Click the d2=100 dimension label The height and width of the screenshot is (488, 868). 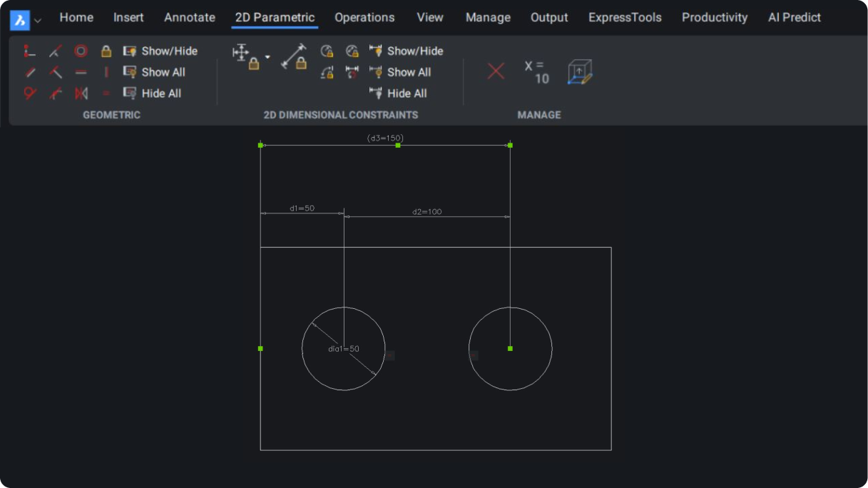pyautogui.click(x=427, y=211)
